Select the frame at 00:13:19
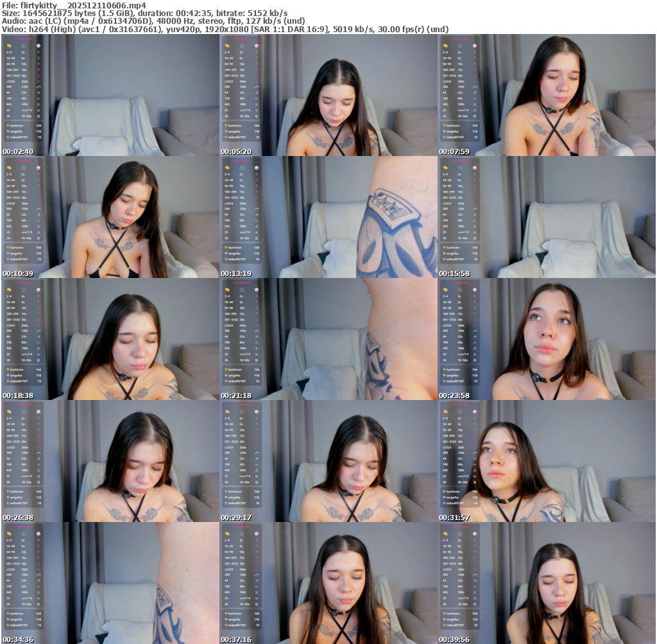The height and width of the screenshot is (644, 657). 328,217
